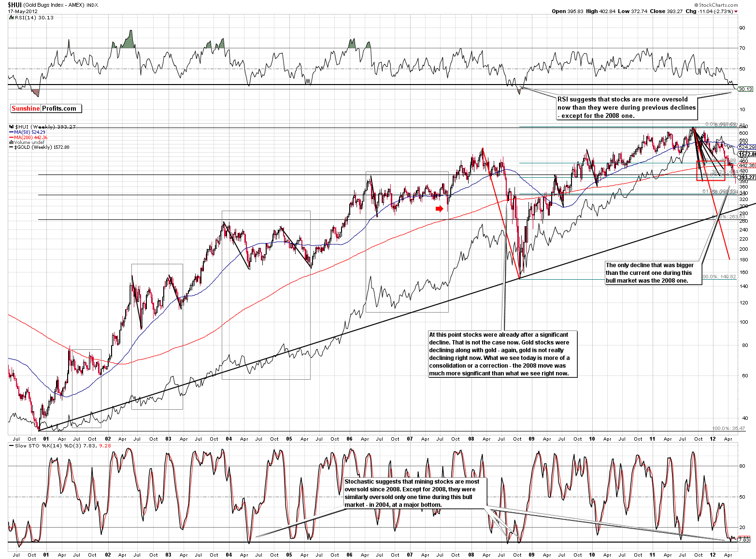756x559 pixels.
Task: Click the volume bars icon beside Volume undef
Action: (x=11, y=142)
